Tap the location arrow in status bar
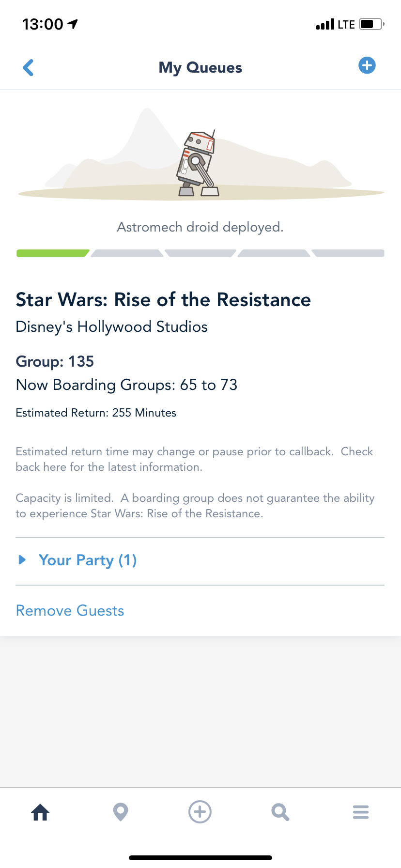 coord(73,24)
